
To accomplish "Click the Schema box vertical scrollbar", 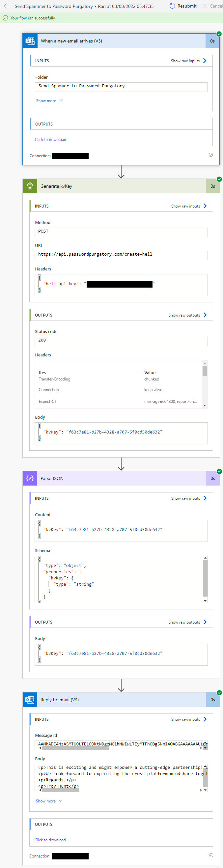I will tap(205, 578).
